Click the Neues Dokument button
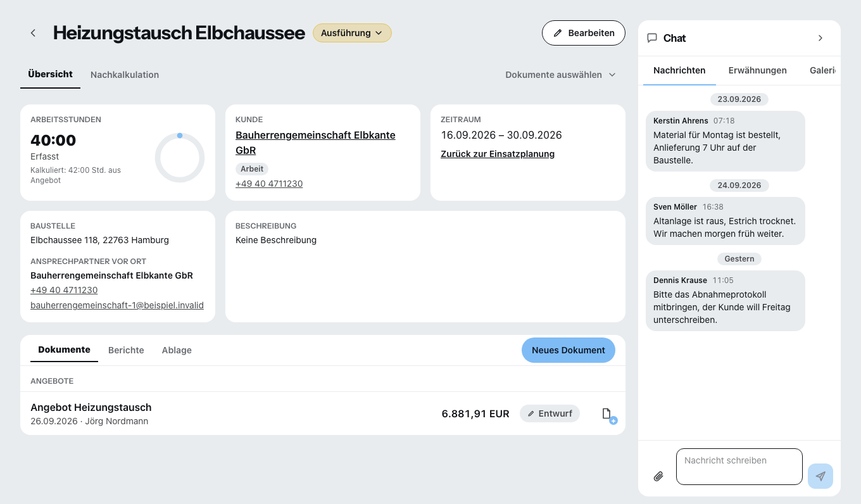 coord(569,350)
